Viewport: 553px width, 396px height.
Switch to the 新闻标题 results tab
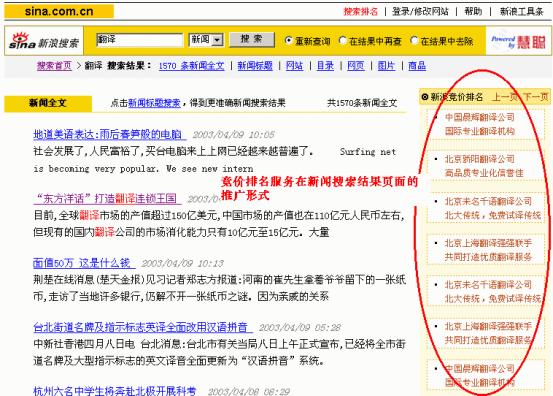(x=255, y=66)
